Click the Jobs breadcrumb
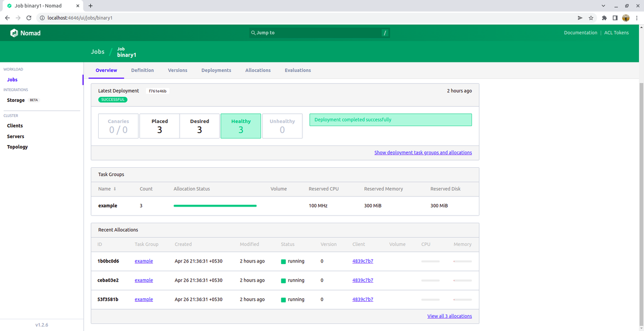This screenshot has height=331, width=644. coord(98,51)
